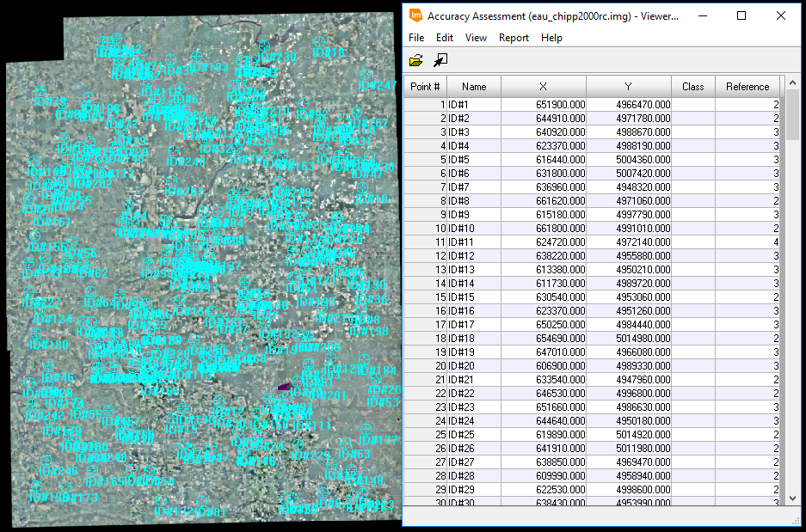Click point marker ID#18 on the map
The width and height of the screenshot is (806, 532).
[x=319, y=41]
